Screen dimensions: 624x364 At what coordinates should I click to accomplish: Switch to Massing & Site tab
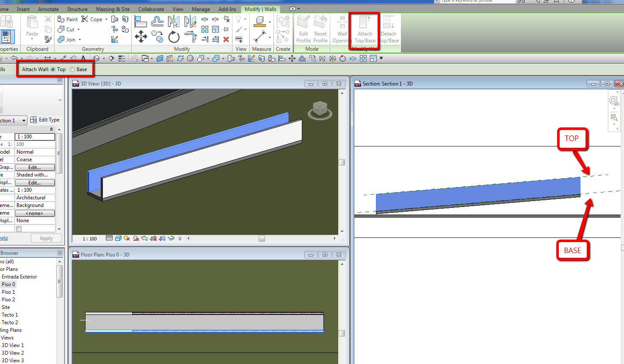pyautogui.click(x=113, y=9)
